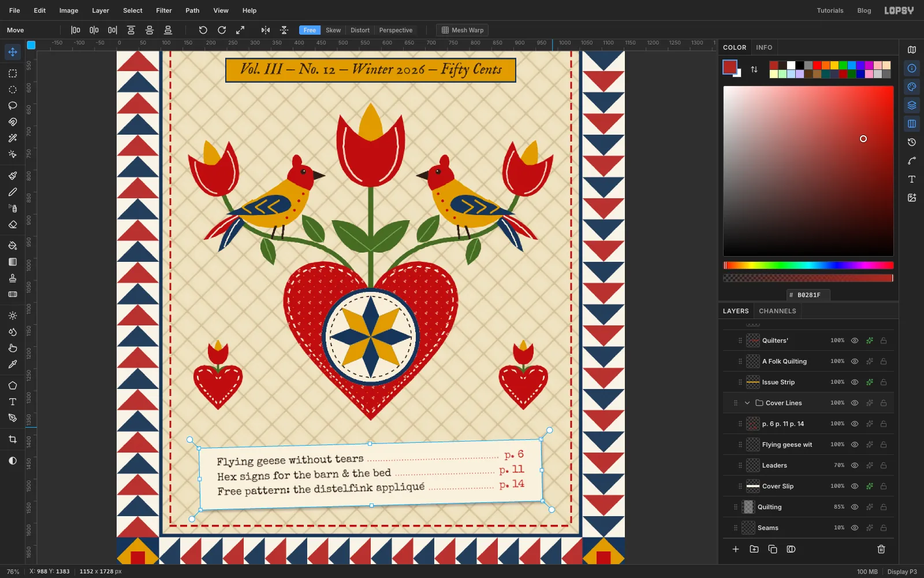Open the Blog link

864,10
